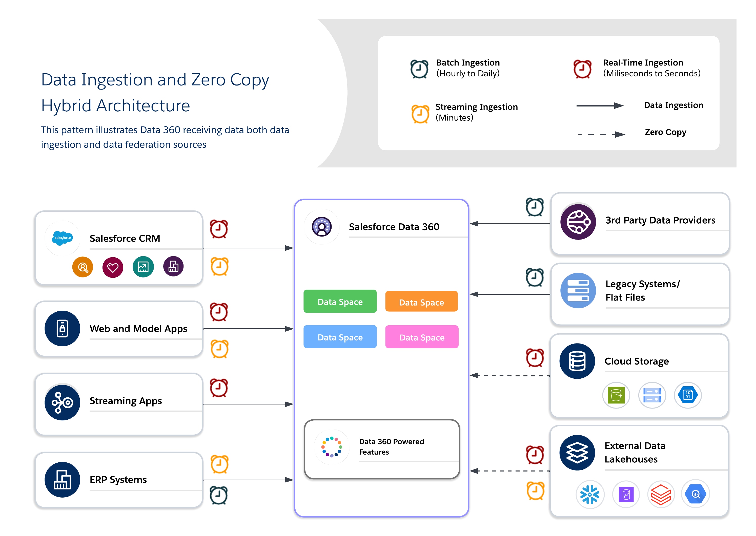Click the green Data Space swatch

point(340,301)
